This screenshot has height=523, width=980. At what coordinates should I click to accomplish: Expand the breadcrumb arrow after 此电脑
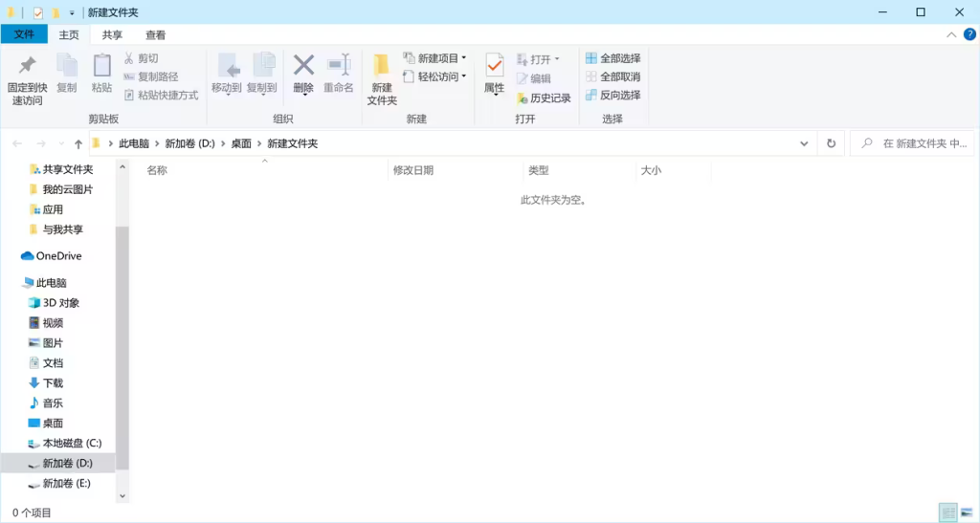157,143
